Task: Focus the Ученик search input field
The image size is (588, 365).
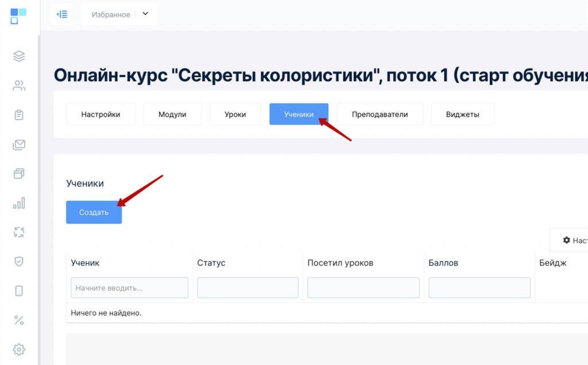Action: tap(129, 288)
